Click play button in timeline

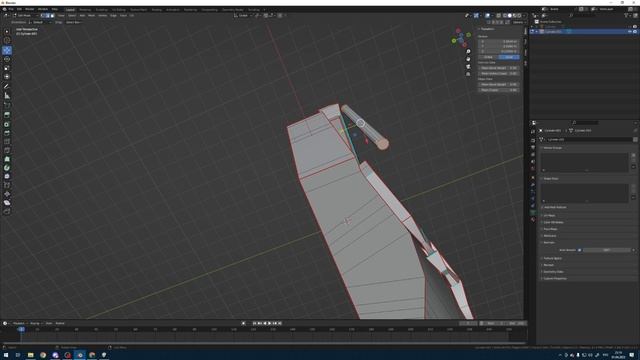pos(269,323)
